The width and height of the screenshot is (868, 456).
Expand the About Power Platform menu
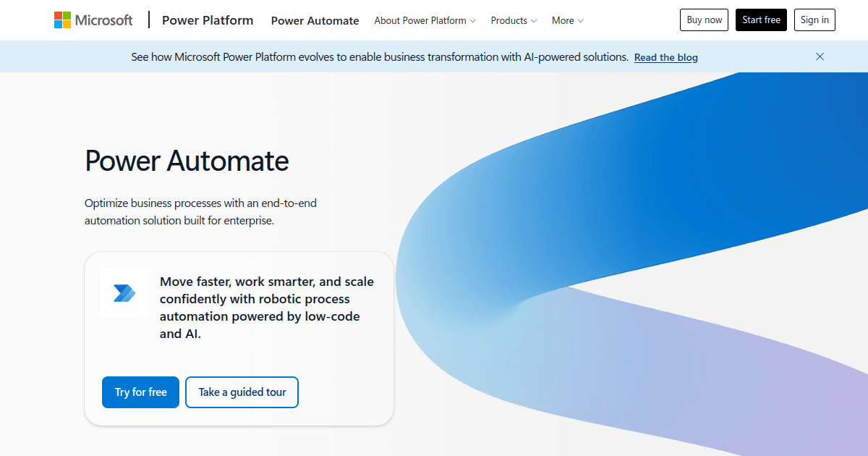(x=425, y=20)
